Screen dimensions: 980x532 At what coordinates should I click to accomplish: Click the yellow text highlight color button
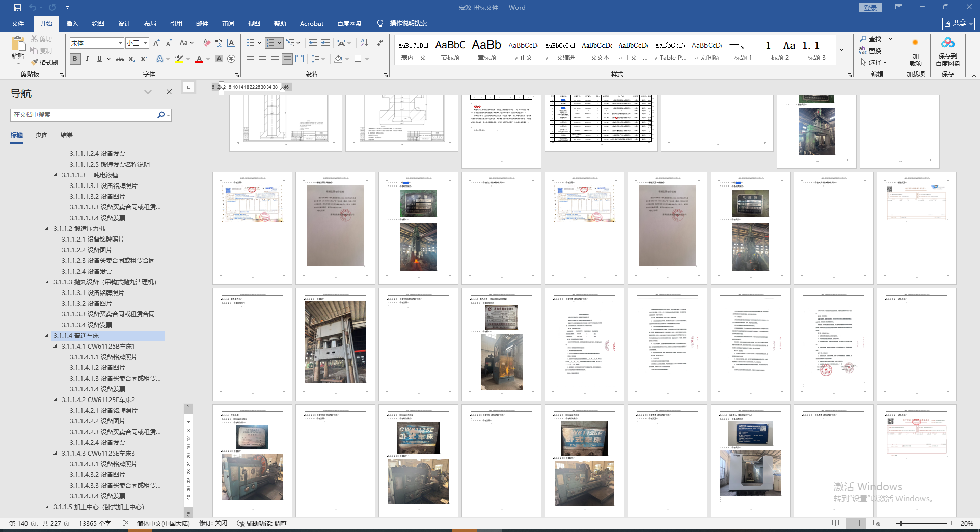click(x=179, y=59)
